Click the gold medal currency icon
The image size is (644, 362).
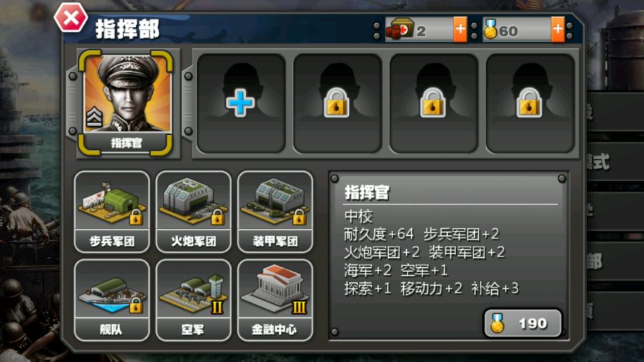[x=490, y=29]
